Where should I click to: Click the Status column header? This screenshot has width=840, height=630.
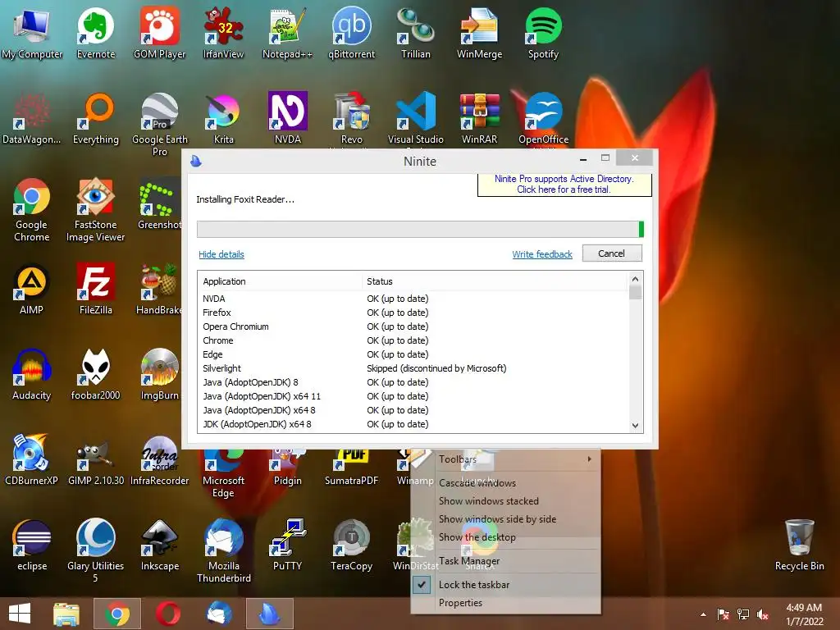[495, 281]
